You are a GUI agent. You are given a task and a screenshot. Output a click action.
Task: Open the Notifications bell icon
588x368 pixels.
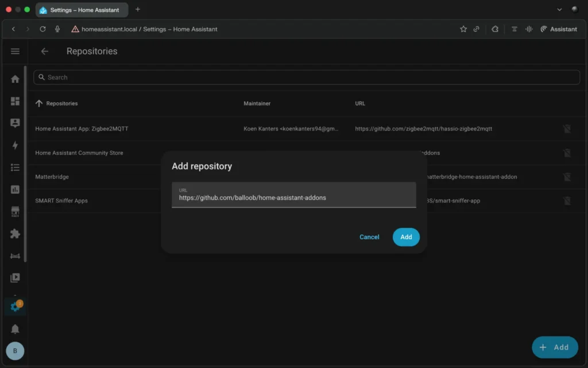click(15, 329)
